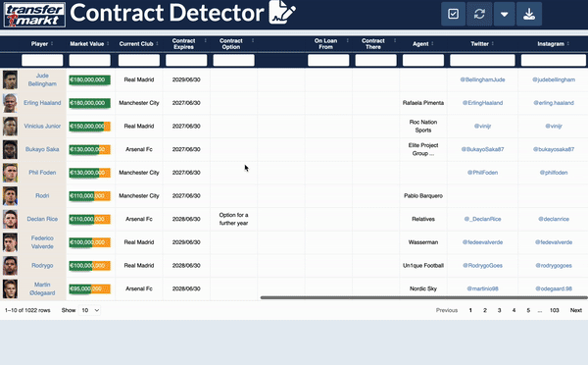Open @rodrygogoes Instagram link

554,266
